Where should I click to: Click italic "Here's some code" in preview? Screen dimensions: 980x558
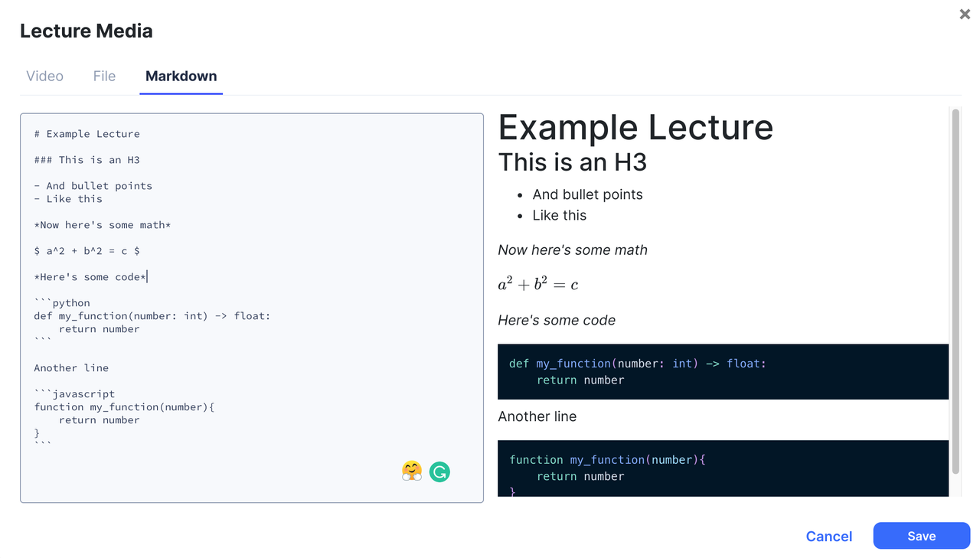click(557, 321)
